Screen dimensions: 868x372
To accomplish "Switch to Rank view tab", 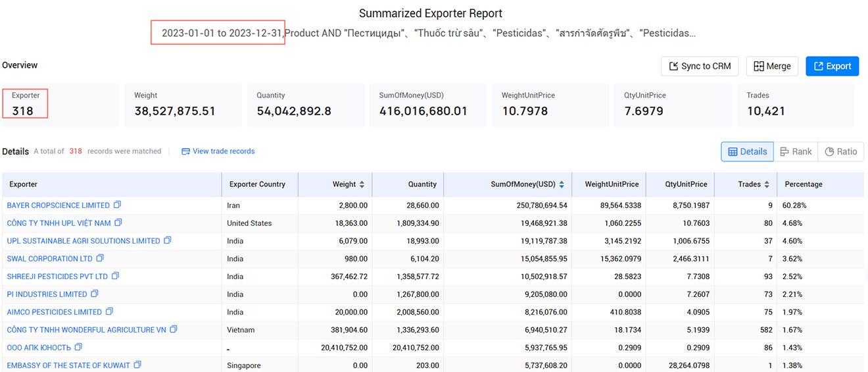I will [x=796, y=151].
